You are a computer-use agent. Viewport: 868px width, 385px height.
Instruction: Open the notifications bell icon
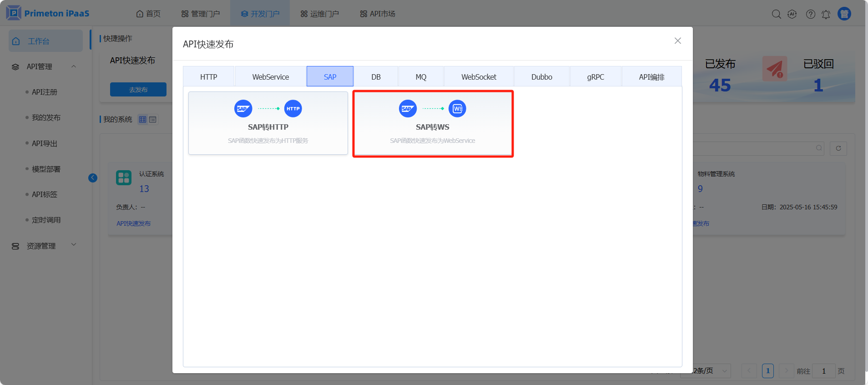point(826,14)
